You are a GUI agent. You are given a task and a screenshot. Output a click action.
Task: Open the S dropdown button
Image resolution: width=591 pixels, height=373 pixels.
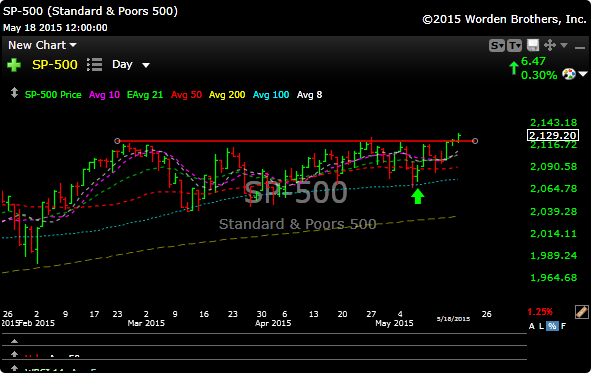496,46
